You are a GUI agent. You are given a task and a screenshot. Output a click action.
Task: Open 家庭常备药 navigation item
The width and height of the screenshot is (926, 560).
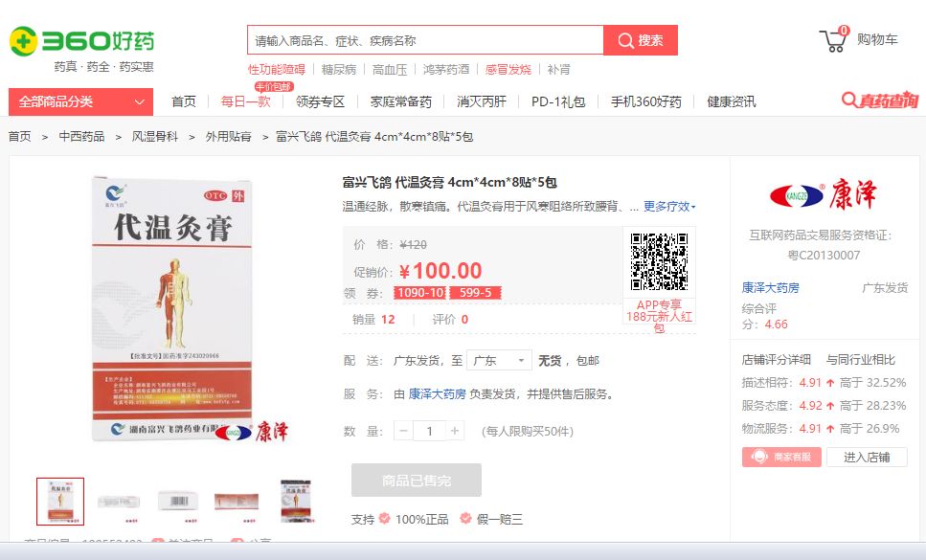[401, 102]
